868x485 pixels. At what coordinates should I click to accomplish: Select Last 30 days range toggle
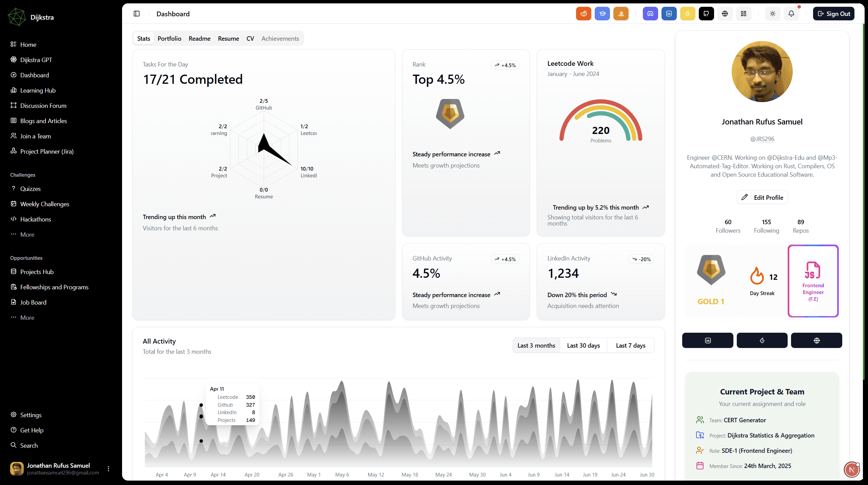(x=583, y=345)
